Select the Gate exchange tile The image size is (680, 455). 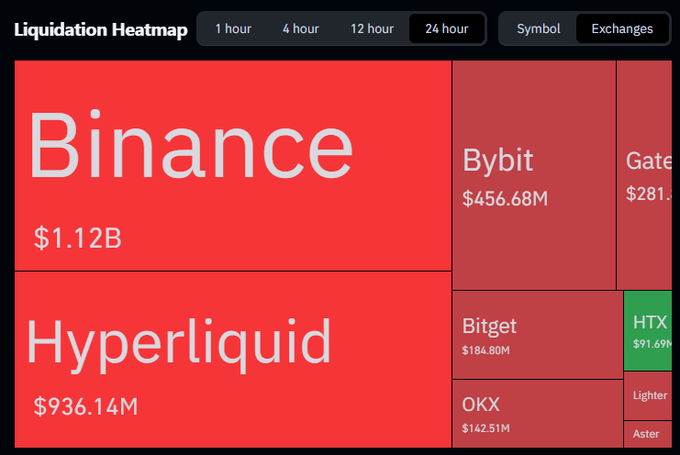(x=644, y=175)
